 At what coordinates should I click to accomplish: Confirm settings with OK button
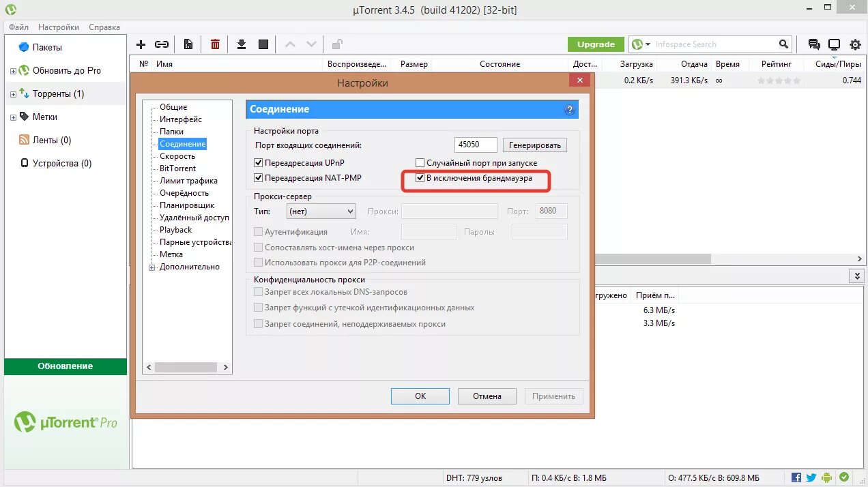(420, 396)
